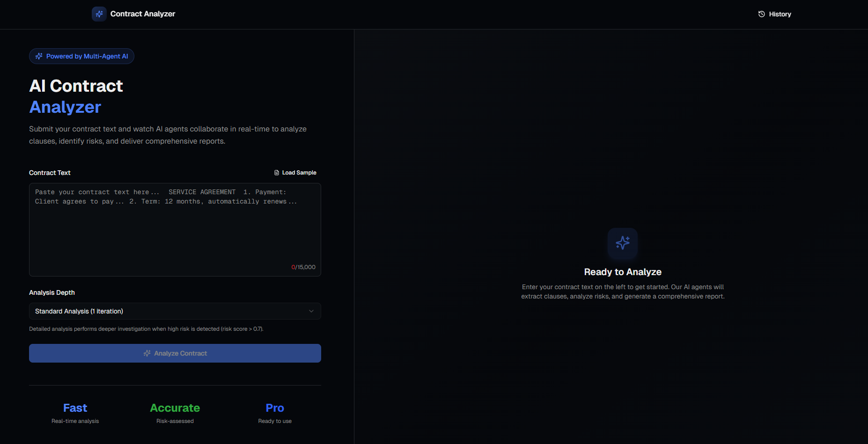
Task: Select the Contract Analyzer title in the navbar
Action: coord(142,14)
